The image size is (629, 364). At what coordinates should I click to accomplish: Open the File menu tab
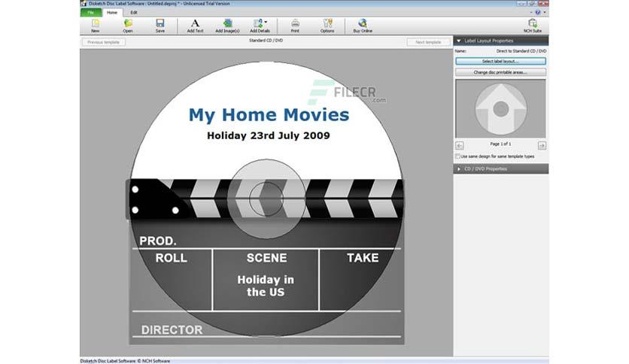click(x=90, y=13)
